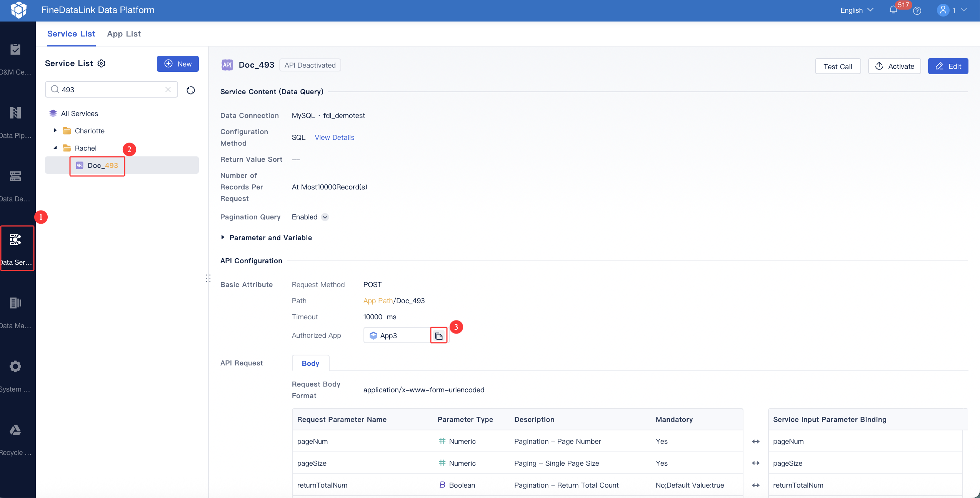Open the Data Development sidebar icon
980x498 pixels.
point(15,176)
